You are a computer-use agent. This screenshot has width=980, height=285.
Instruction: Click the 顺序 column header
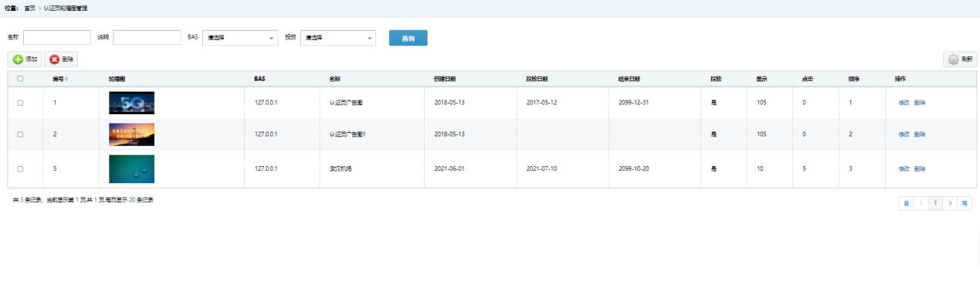point(854,79)
